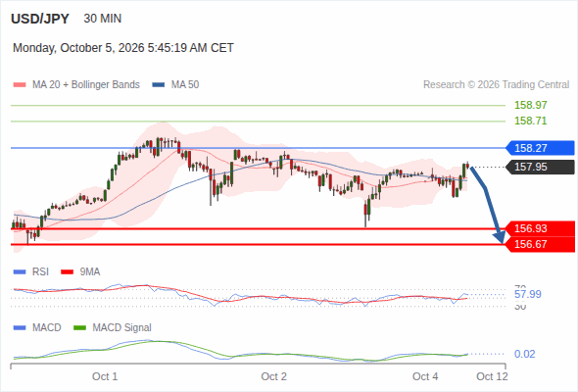Click the red 156.67 support price tag
The height and width of the screenshot is (392, 578).
(540, 244)
